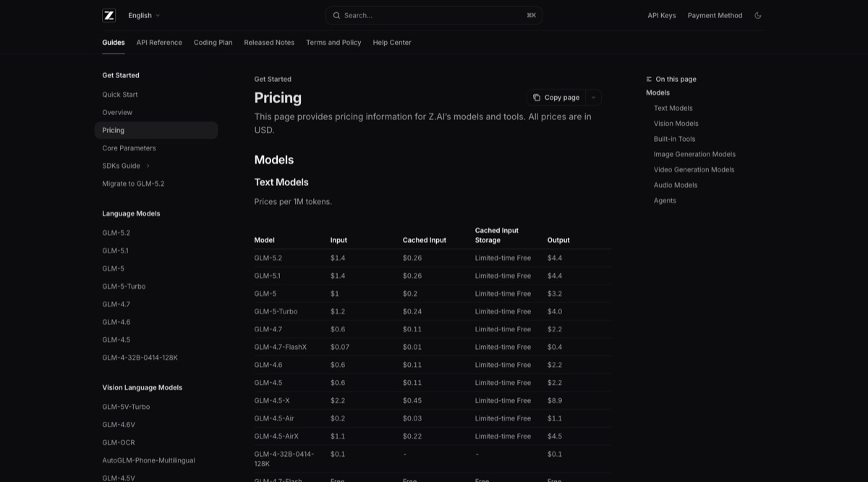Viewport: 868px width, 482px height.
Task: Click the $0.45 cached input price
Action: (x=412, y=401)
